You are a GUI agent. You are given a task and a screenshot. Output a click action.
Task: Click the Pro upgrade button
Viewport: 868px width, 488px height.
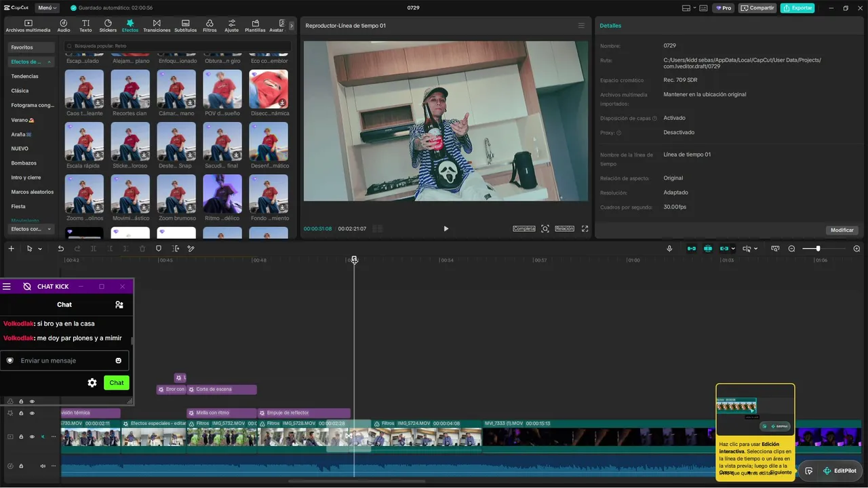[x=724, y=8]
